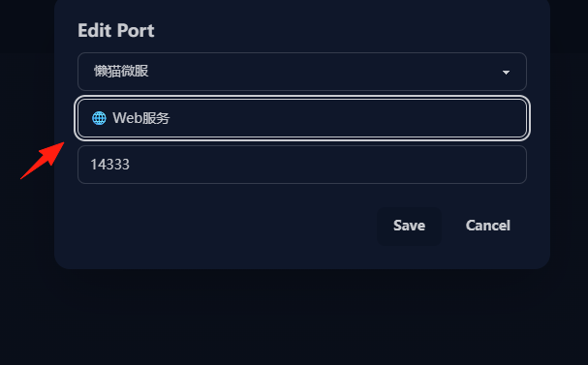Click the red arrow annotation
This screenshot has height=365, width=588.
pos(43,161)
